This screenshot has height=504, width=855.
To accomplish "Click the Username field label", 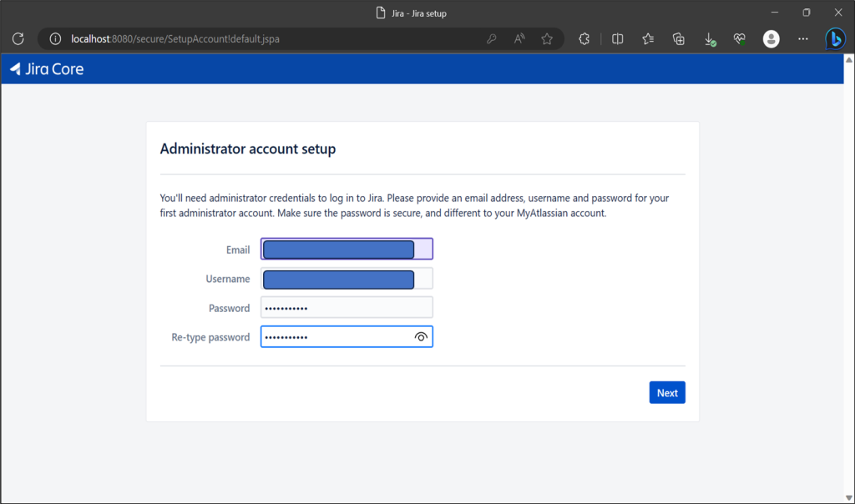I will [x=227, y=279].
